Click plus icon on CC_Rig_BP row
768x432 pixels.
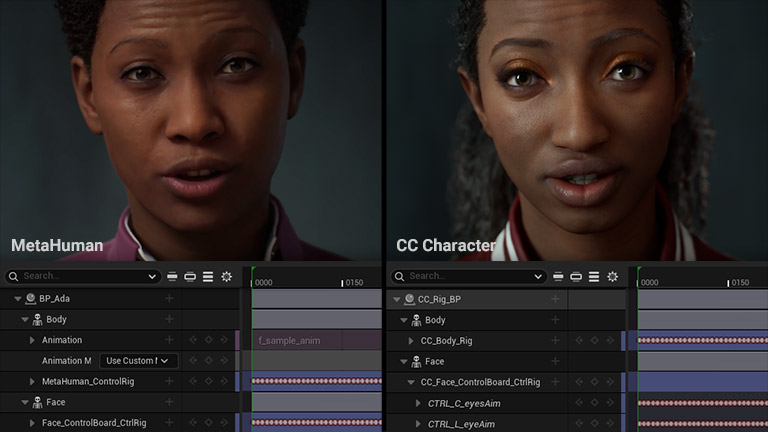coord(555,298)
